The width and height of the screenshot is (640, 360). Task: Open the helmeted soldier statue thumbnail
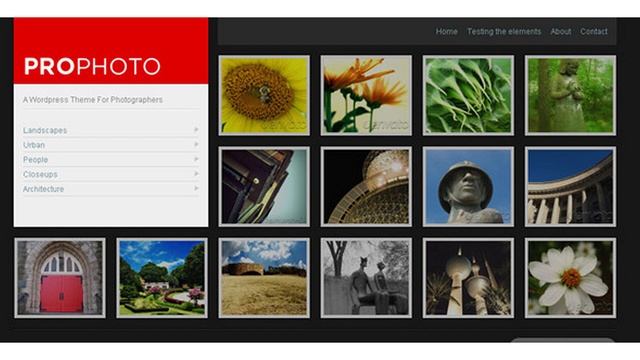point(468,187)
